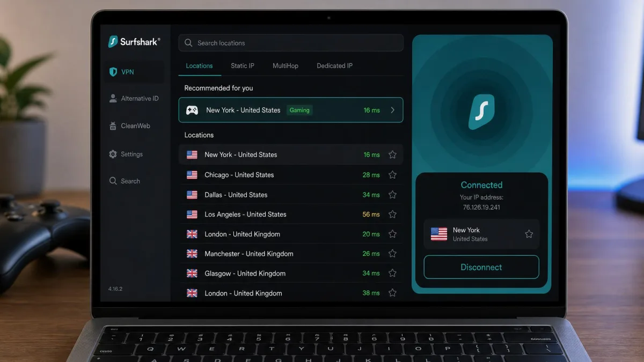Click the Gaming tag on recommended row

[299, 110]
